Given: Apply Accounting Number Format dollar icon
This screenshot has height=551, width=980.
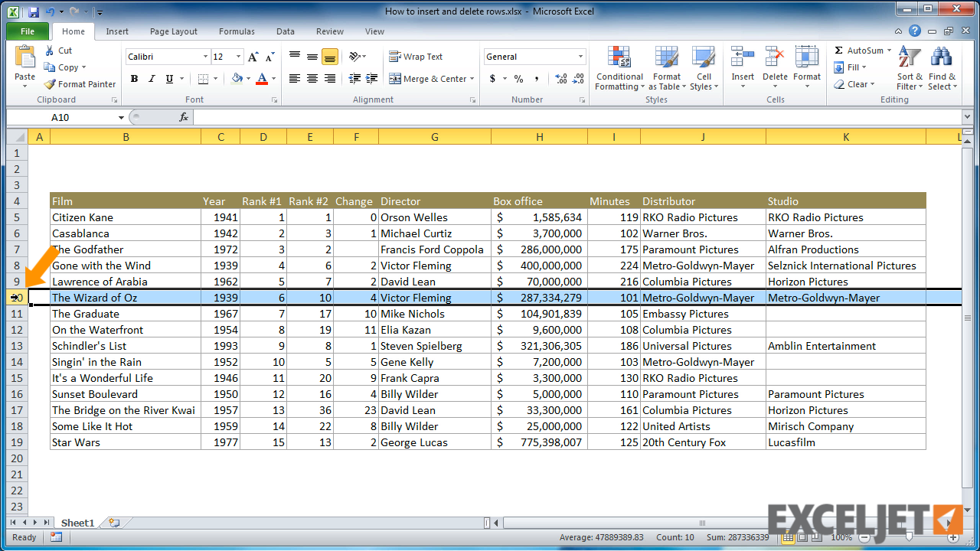Looking at the screenshot, I should pos(492,79).
